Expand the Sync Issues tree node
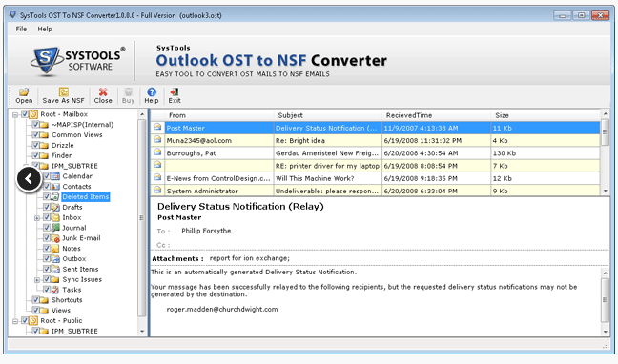 [37, 280]
